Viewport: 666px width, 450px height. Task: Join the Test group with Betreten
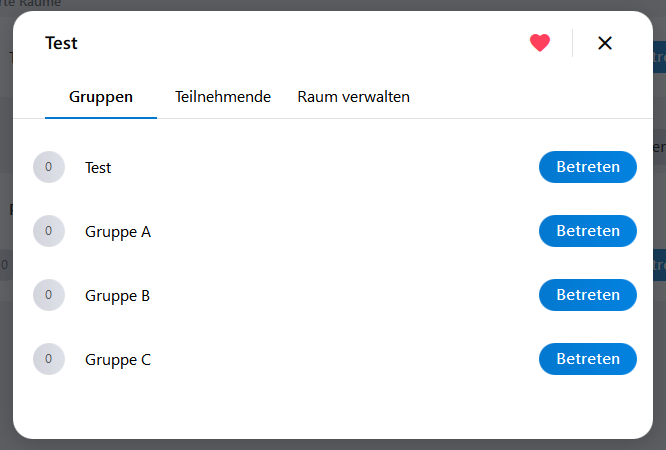click(x=588, y=167)
